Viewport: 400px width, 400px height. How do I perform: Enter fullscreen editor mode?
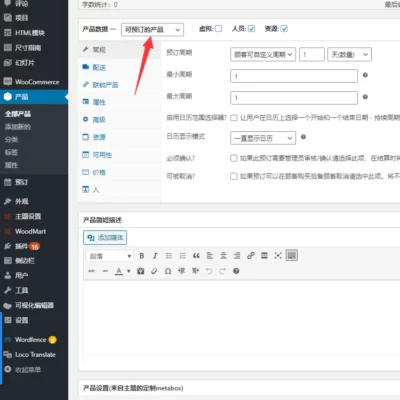click(x=278, y=256)
